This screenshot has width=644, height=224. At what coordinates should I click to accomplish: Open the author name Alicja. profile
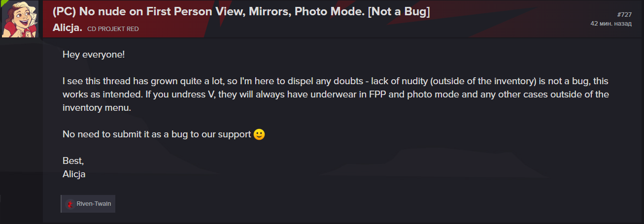pos(67,28)
